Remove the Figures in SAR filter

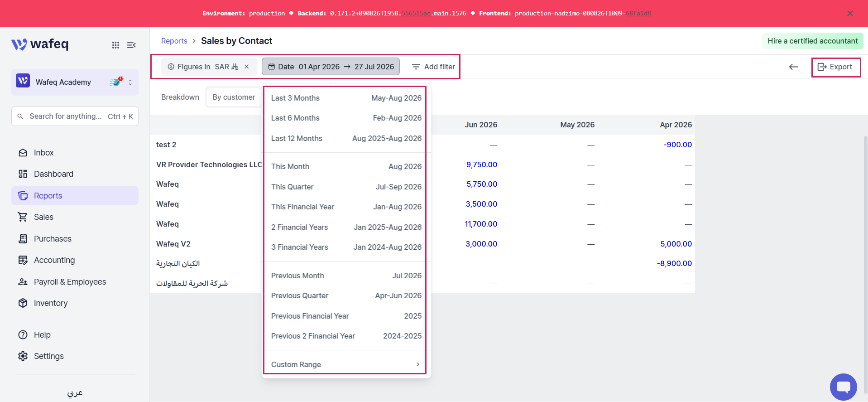pyautogui.click(x=247, y=67)
